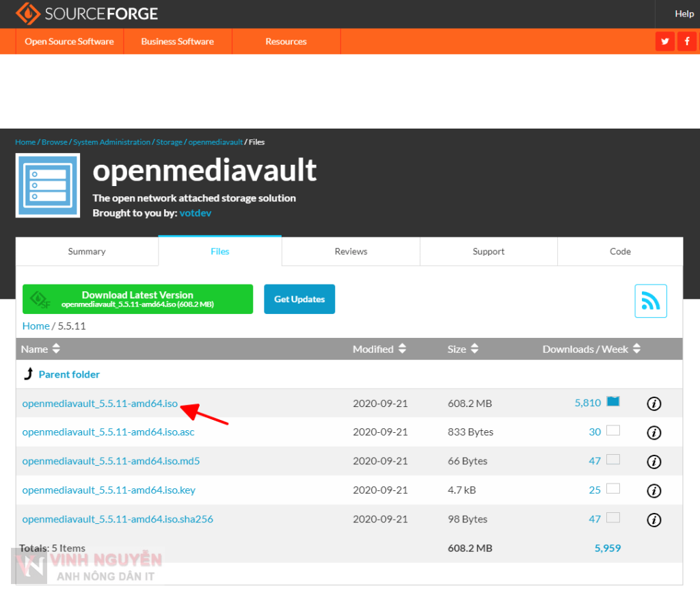The height and width of the screenshot is (595, 700).
Task: Open the votdev author link
Action: click(196, 213)
